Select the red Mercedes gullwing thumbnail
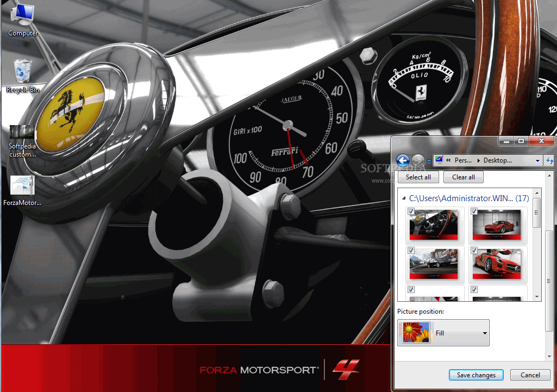 (x=497, y=264)
